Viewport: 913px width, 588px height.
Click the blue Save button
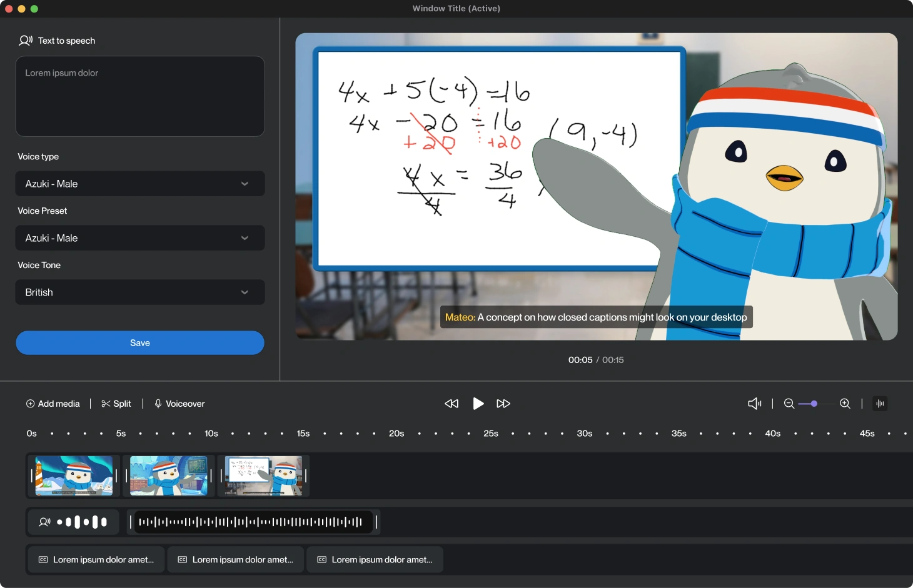click(140, 343)
